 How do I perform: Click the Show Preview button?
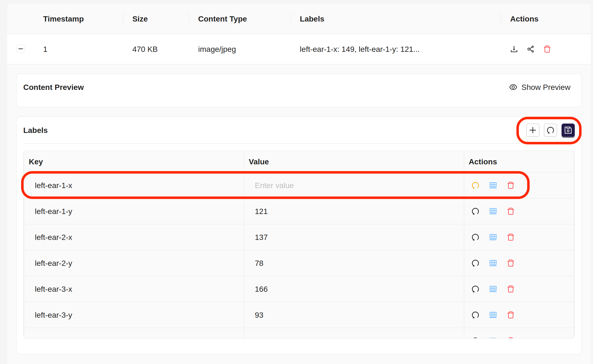pyautogui.click(x=546, y=87)
